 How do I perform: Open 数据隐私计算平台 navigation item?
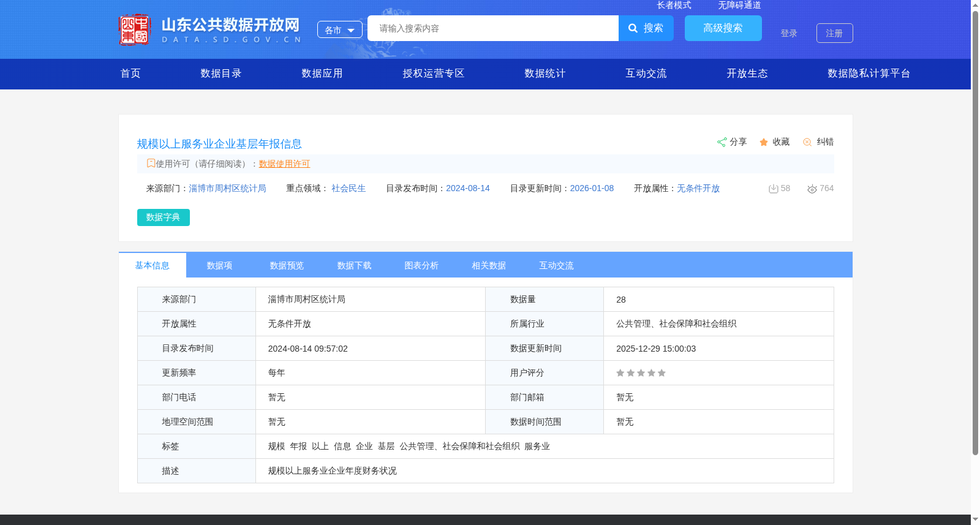coord(869,74)
